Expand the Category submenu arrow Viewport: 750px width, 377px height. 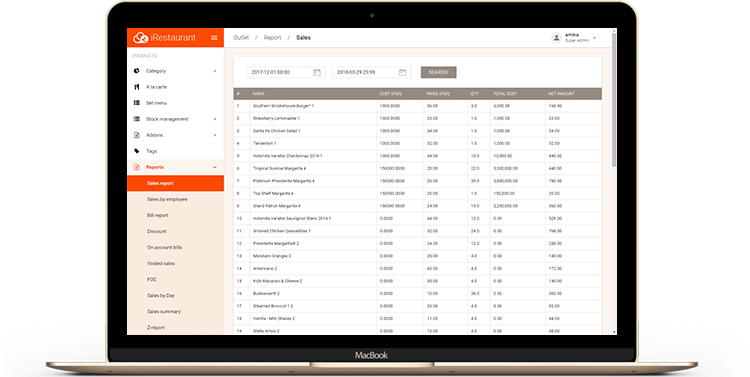click(x=215, y=71)
